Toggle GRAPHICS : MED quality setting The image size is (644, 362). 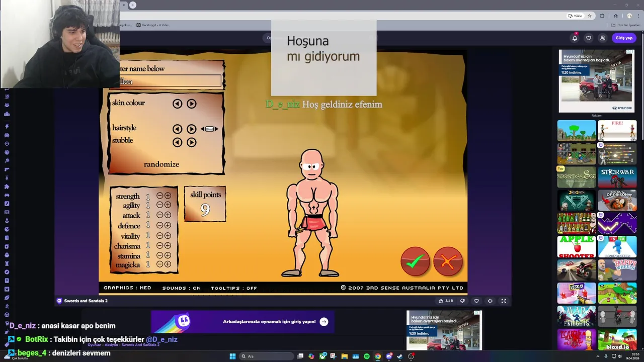[127, 288]
